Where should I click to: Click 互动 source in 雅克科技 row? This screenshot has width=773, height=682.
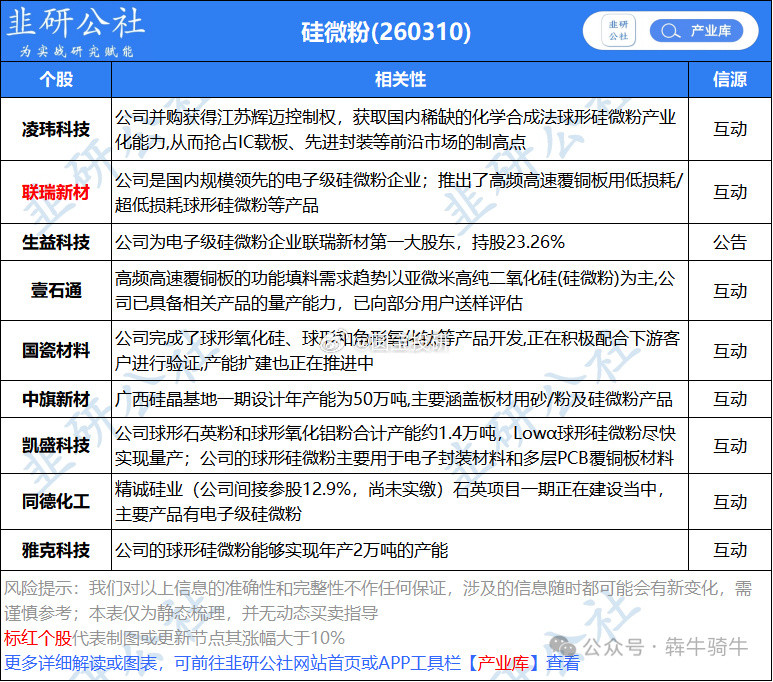coord(730,550)
